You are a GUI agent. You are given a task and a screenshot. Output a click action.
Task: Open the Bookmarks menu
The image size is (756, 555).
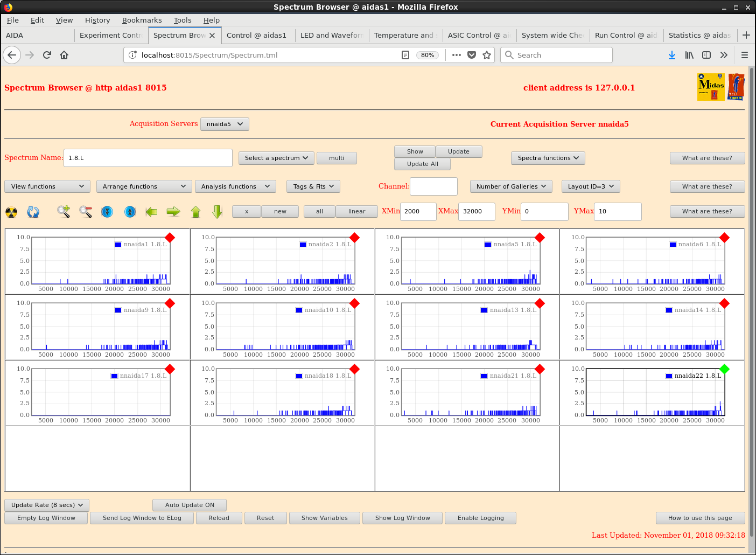(142, 20)
